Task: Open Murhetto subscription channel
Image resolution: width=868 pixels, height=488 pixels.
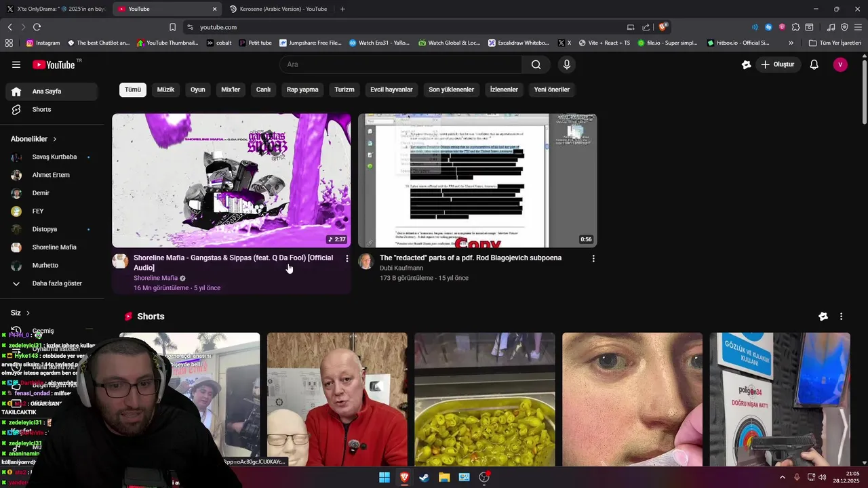Action: tap(52, 265)
